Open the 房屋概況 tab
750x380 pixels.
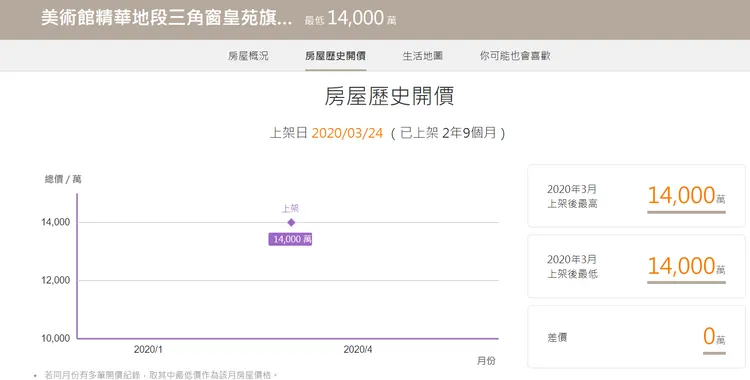click(x=248, y=56)
